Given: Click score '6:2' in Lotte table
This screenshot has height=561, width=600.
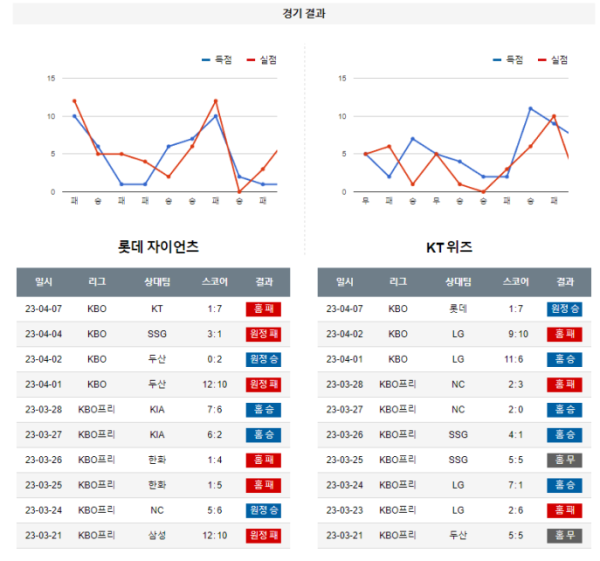Looking at the screenshot, I should tap(215, 435).
